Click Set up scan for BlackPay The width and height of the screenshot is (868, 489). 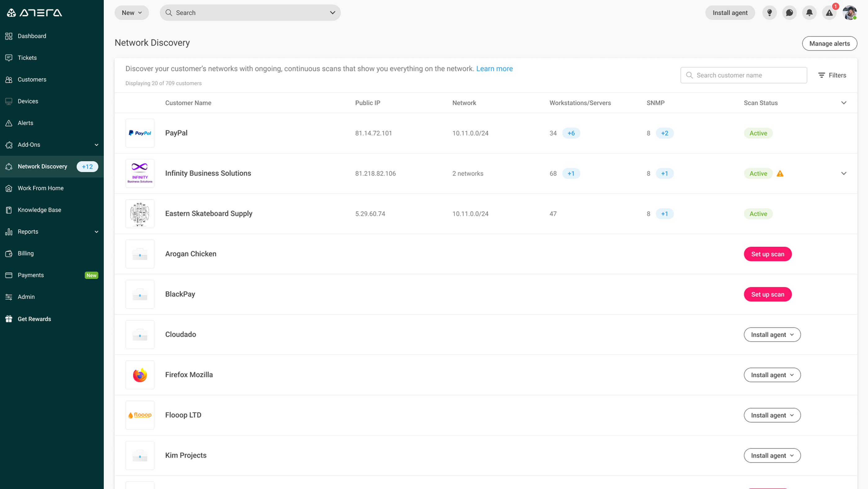click(768, 294)
